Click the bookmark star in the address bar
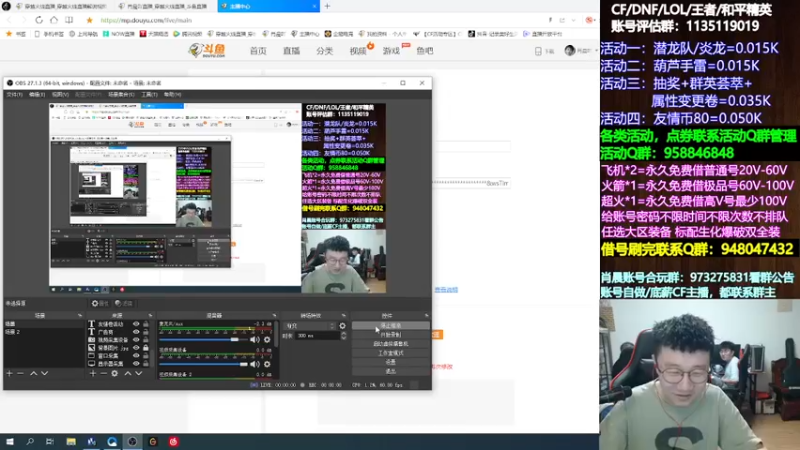Screen dimensions: 800x450 (89, 20)
